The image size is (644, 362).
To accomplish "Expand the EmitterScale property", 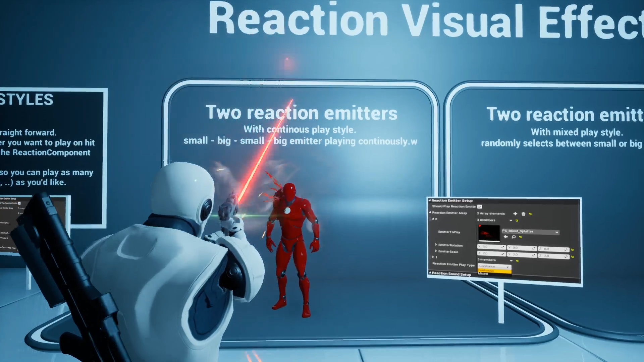I will click(436, 251).
